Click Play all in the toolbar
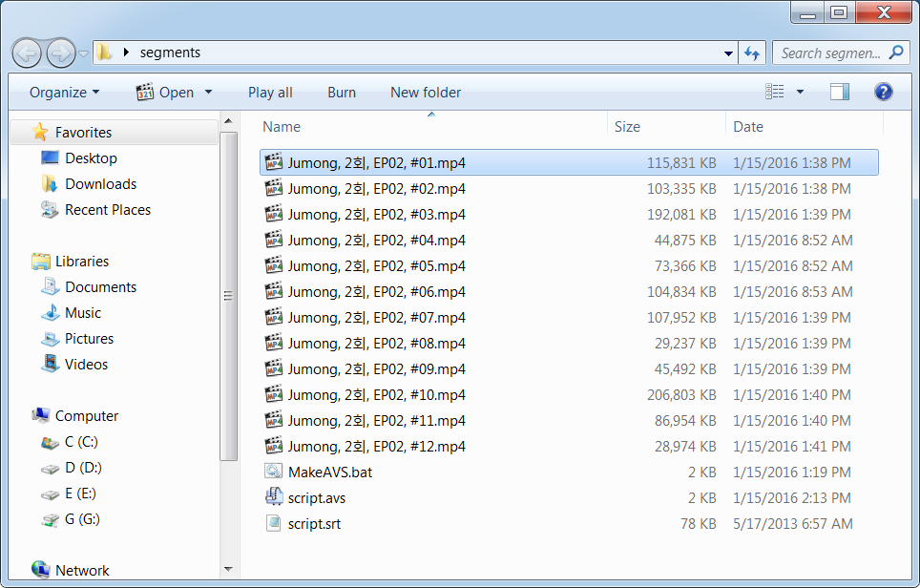920x588 pixels. pyautogui.click(x=270, y=93)
